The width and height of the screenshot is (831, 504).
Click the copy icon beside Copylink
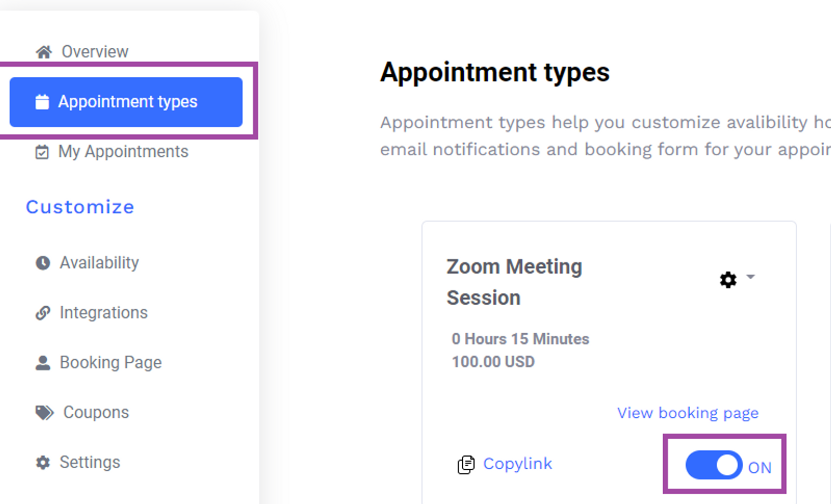pyautogui.click(x=466, y=465)
